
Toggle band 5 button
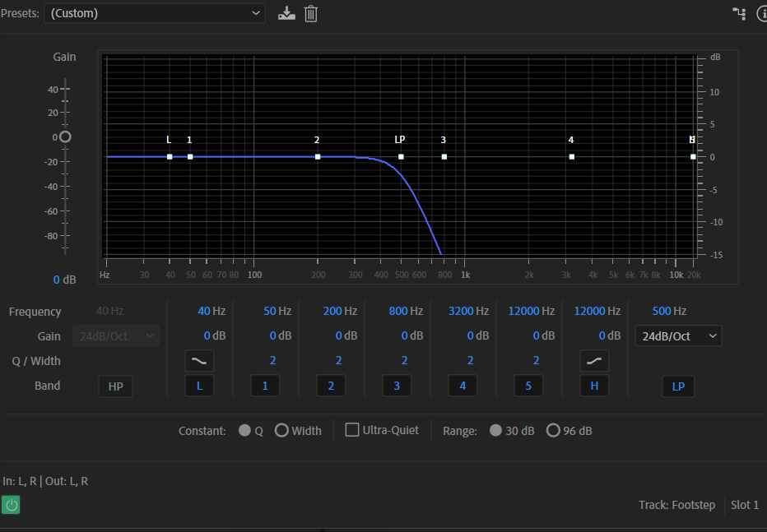click(x=528, y=386)
